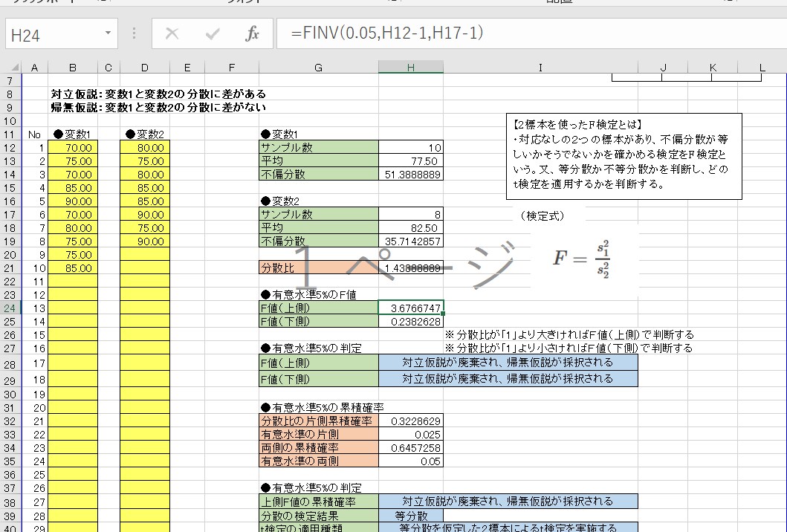Click the ●有意水準5%のF値 heading
The image size is (787, 532).
308,295
